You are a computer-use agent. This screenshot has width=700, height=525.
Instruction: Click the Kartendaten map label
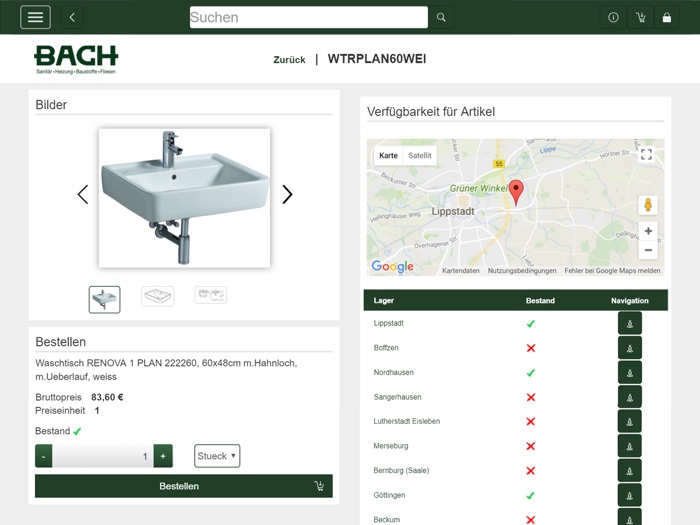point(461,271)
